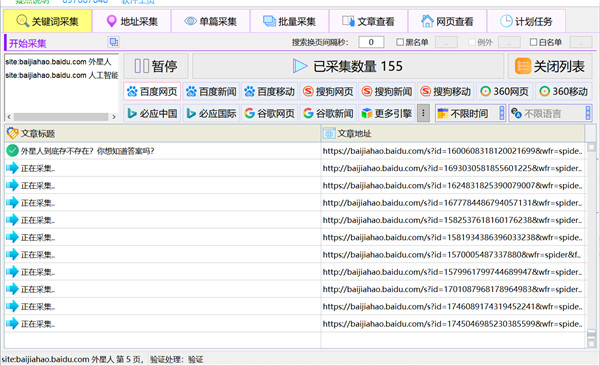
Task: Click the copy icon beside 开始采集
Action: point(114,42)
